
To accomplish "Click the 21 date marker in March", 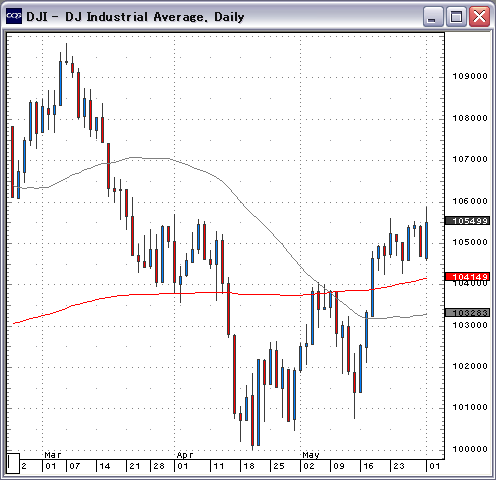I will point(135,466).
